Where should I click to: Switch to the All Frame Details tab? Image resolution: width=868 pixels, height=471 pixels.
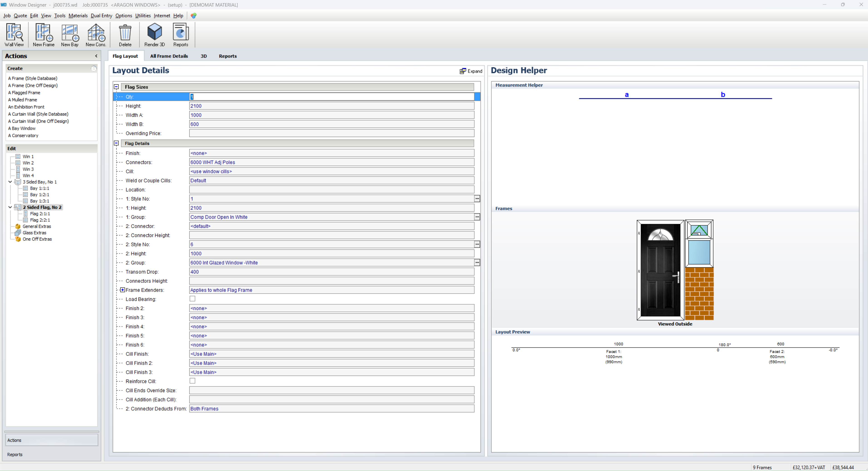point(169,56)
